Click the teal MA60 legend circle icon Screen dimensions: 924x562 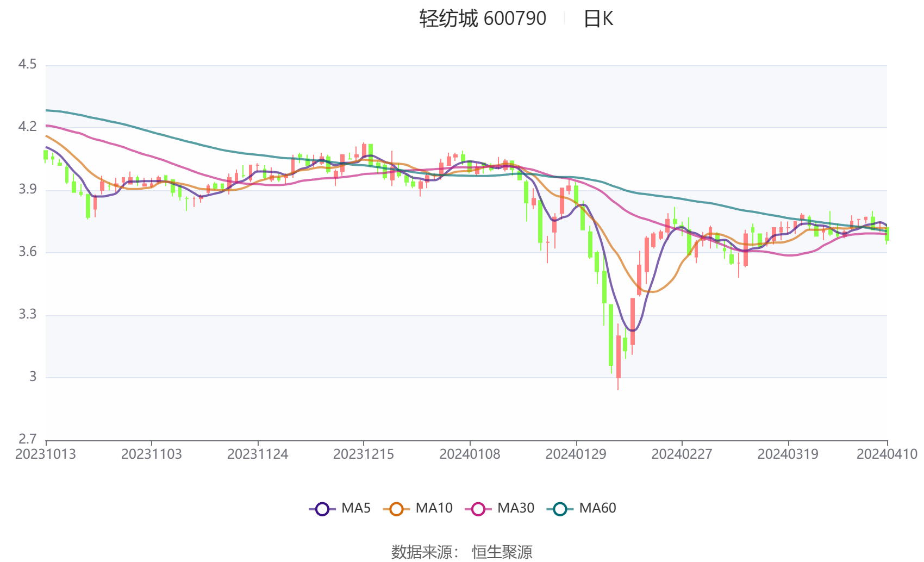[560, 509]
